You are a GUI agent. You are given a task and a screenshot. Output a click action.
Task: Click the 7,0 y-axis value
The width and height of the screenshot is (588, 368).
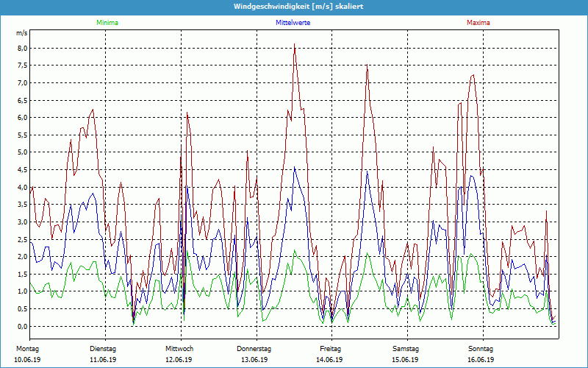pos(21,83)
